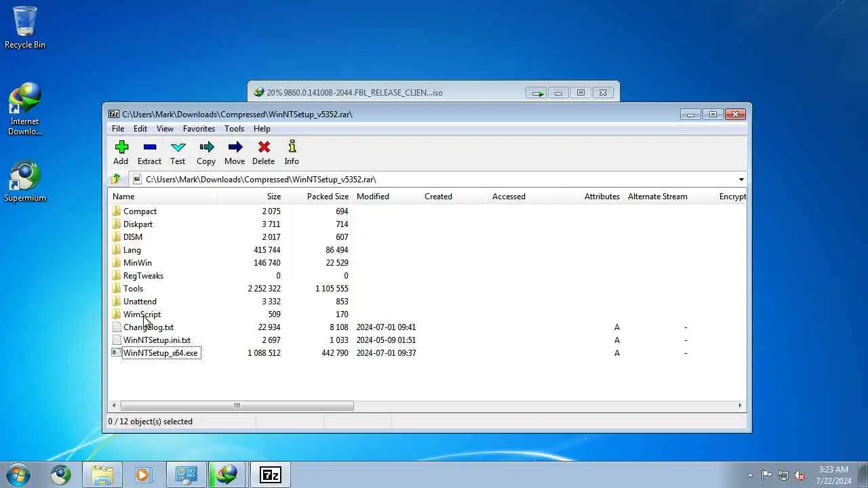Select the Changelog.txt file name
The height and width of the screenshot is (488, 868).
[x=149, y=327]
